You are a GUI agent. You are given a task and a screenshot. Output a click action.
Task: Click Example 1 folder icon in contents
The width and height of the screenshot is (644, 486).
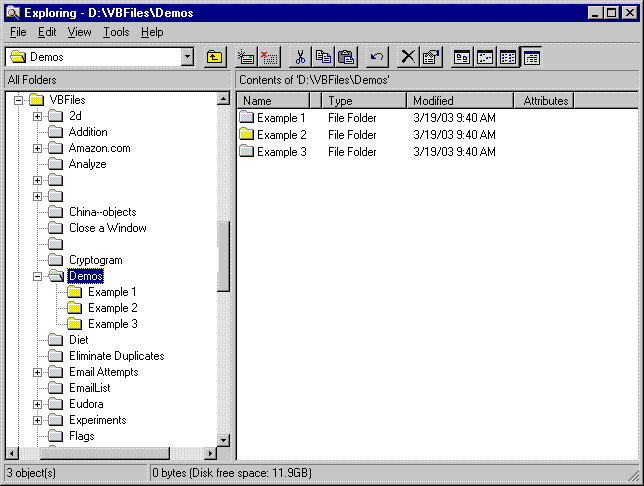click(246, 117)
